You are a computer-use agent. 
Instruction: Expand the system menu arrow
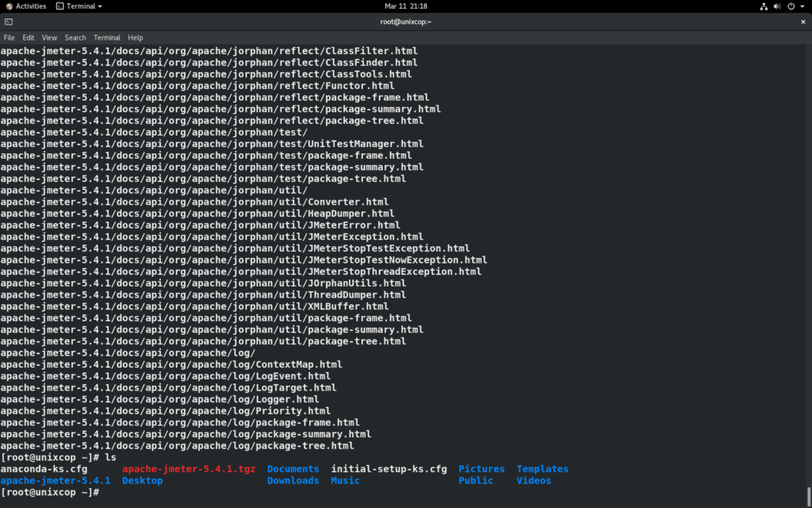802,6
